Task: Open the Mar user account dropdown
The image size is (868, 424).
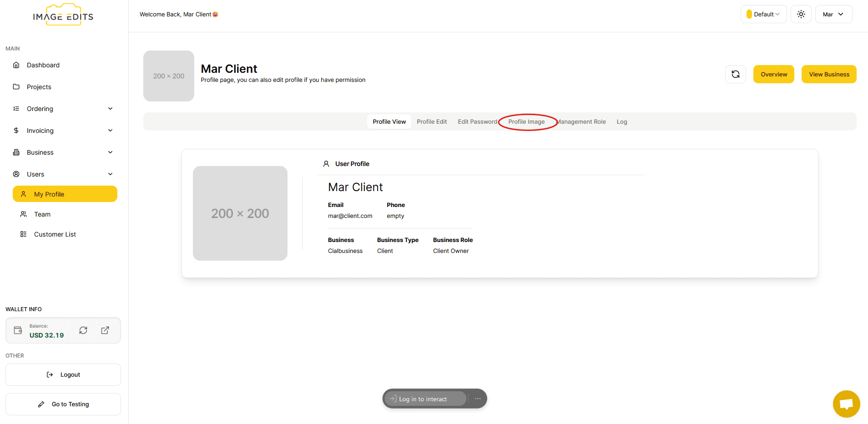Action: tap(833, 14)
